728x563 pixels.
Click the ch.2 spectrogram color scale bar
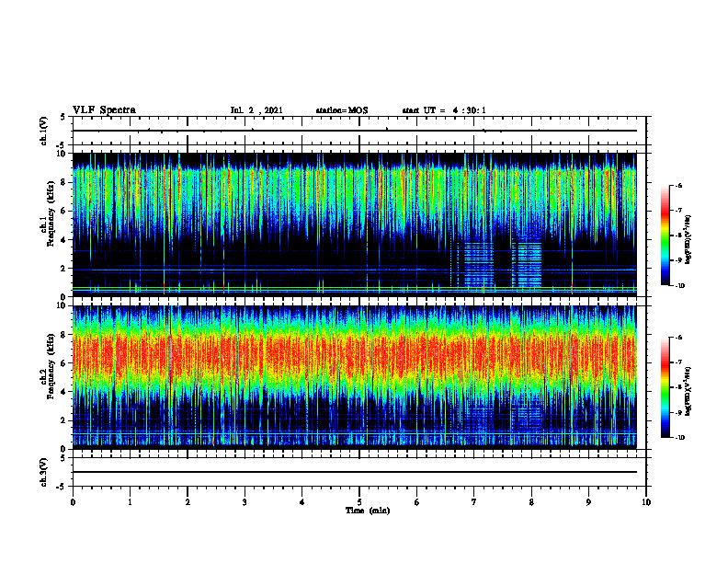665,387
